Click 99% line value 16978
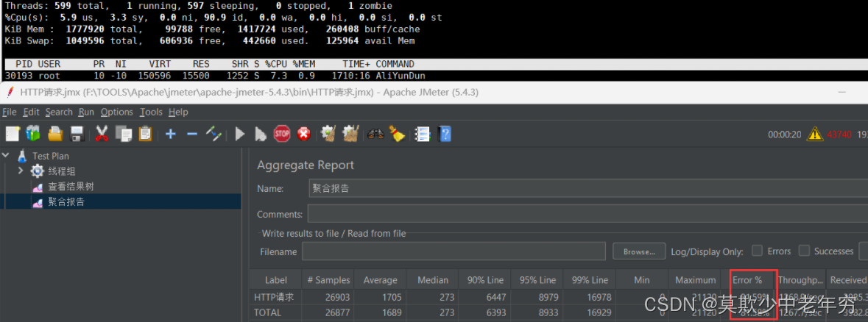Viewport: 868px width, 322px height. pyautogui.click(x=598, y=297)
